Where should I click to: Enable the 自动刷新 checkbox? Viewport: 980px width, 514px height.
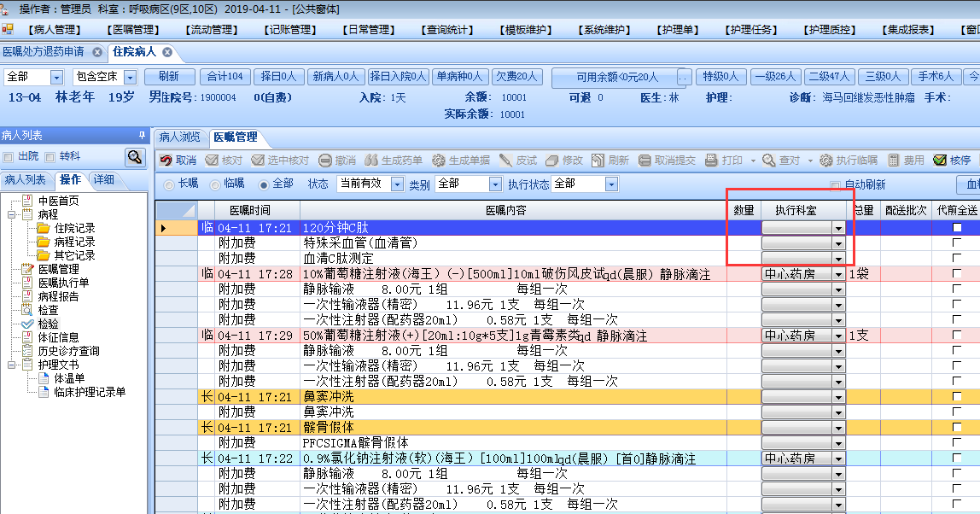[835, 185]
